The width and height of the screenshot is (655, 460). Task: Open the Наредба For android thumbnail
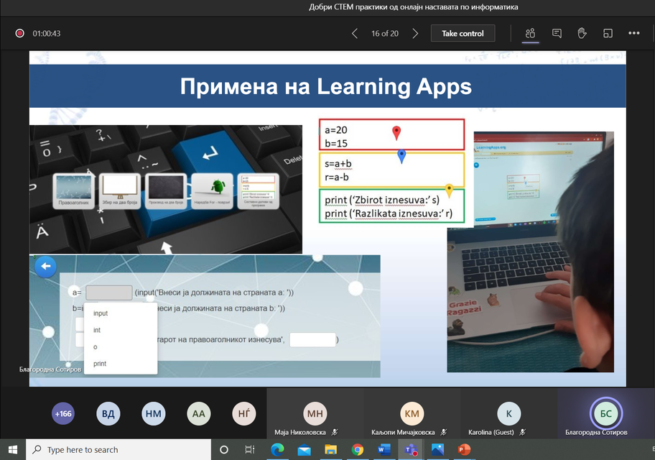212,191
